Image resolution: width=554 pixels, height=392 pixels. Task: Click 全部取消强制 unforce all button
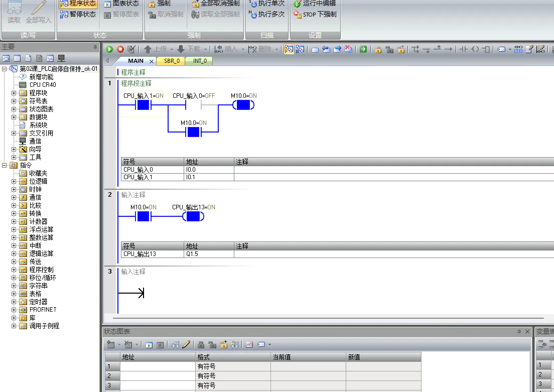[x=215, y=4]
